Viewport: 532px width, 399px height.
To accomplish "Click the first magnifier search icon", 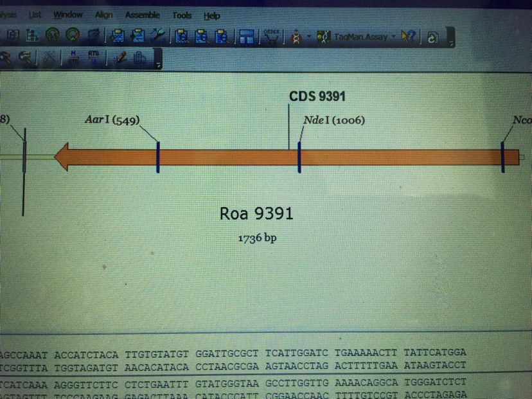I will 182,37.
